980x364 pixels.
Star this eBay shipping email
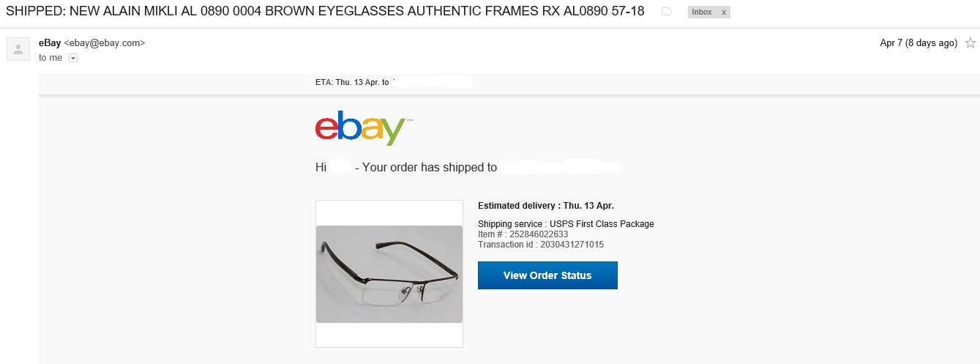[x=970, y=43]
